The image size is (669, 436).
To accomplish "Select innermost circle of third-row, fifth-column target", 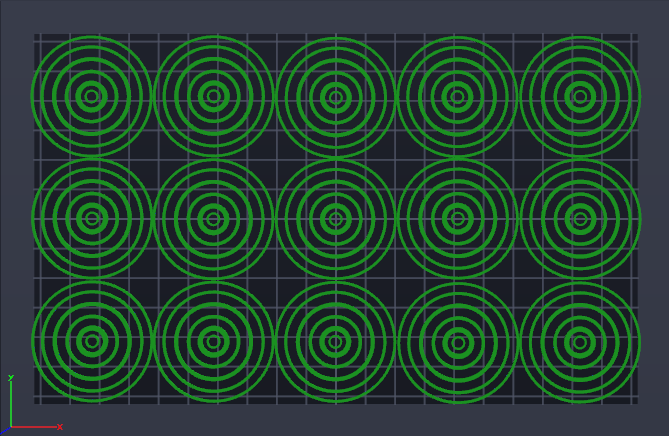I will [x=580, y=342].
